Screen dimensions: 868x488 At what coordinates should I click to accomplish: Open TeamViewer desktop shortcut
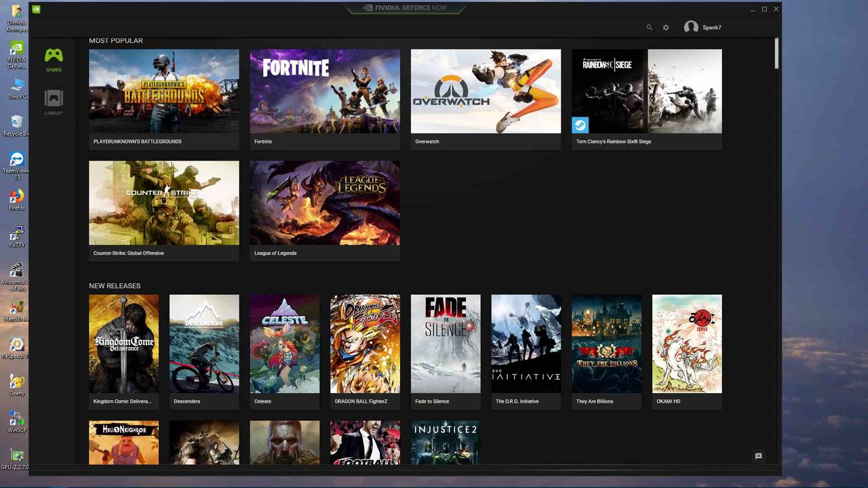17,166
